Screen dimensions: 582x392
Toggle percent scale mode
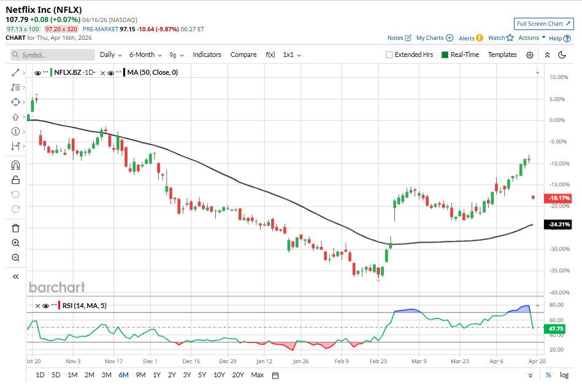(x=548, y=375)
